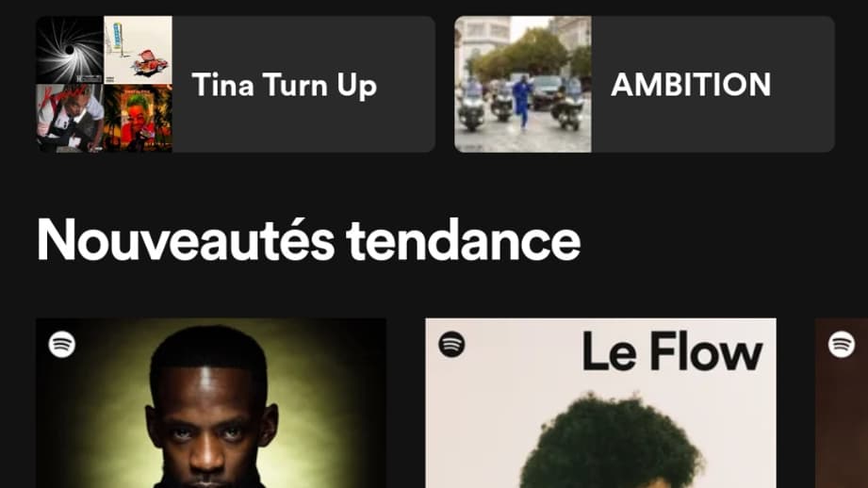The image size is (868, 488).
Task: Click the AMBITION cover art thumbnail
Action: pos(522,84)
